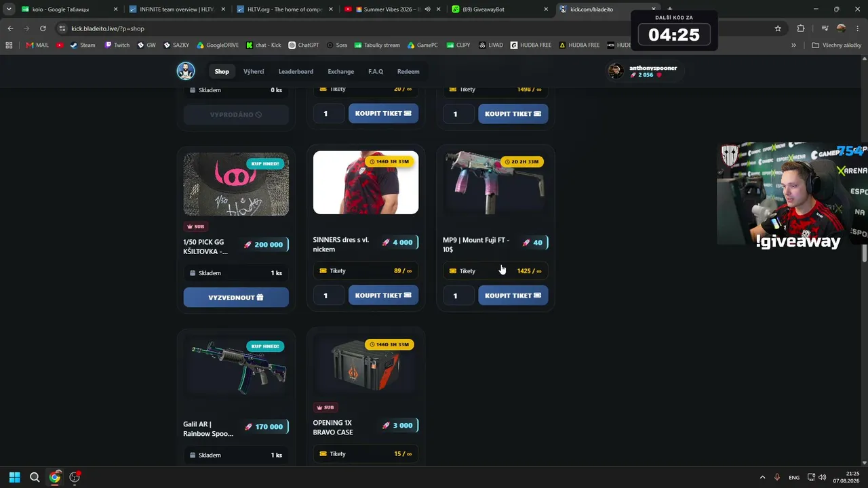Viewport: 868px width, 488px height.
Task: Open the PICK GG cap product image
Action: pyautogui.click(x=236, y=184)
